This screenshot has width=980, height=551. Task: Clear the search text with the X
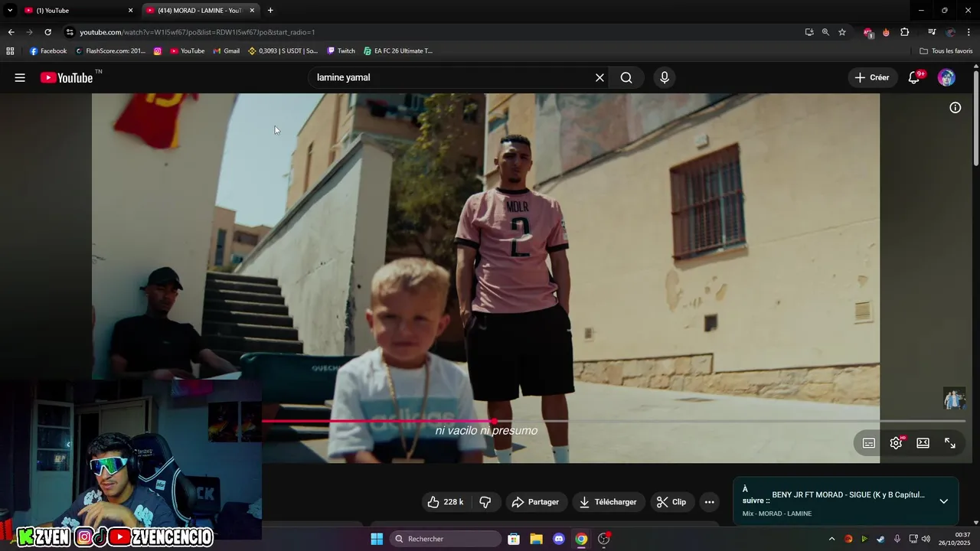[x=599, y=77]
